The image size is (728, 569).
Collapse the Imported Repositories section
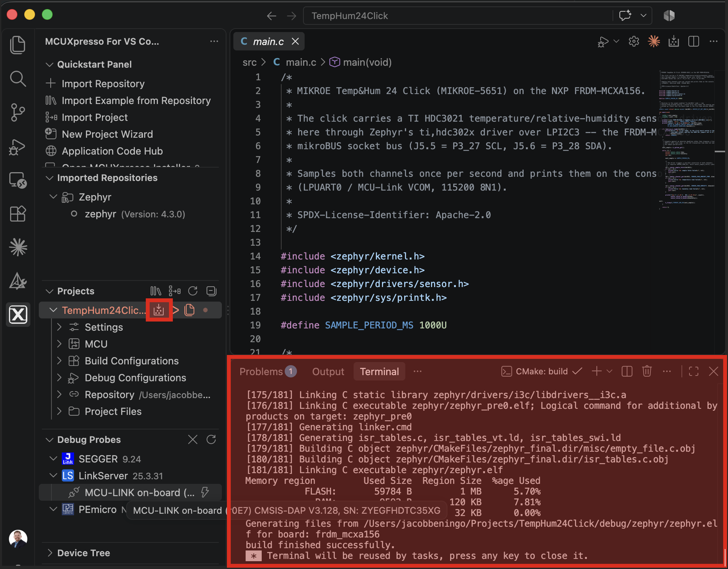tap(49, 178)
